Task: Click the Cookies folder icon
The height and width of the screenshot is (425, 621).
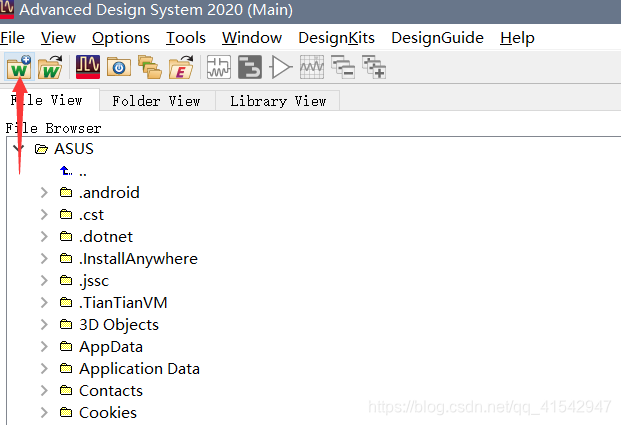Action: [66, 413]
